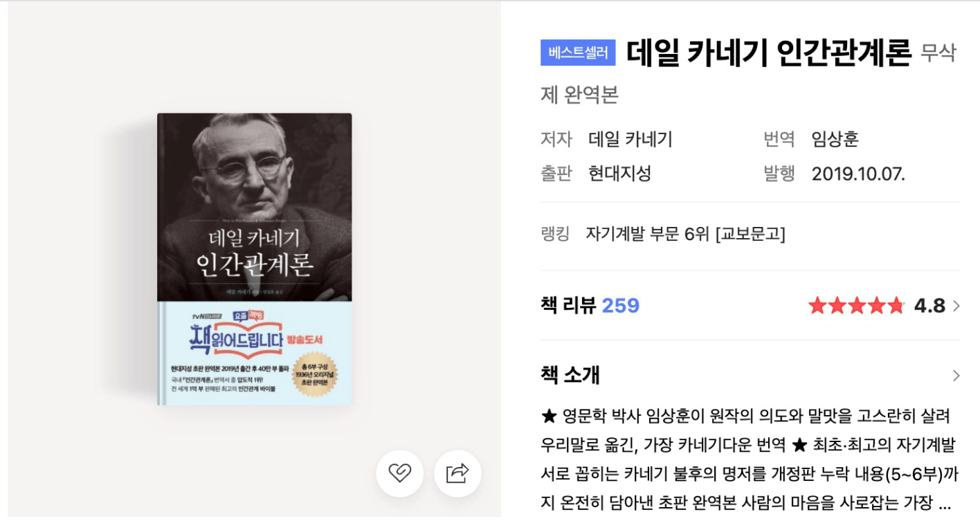Image resolution: width=980 pixels, height=521 pixels.
Task: Click the book title 데일 카네기 인간관계론
Action: [769, 53]
